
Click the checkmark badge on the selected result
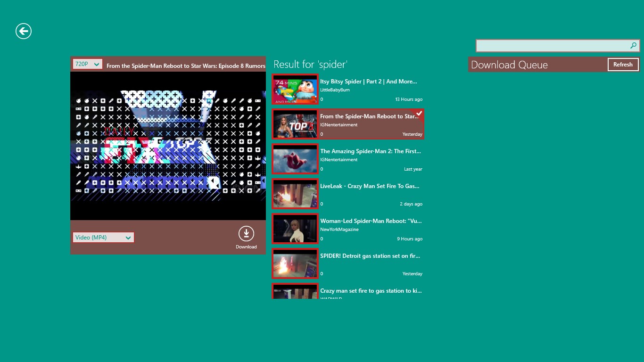click(419, 114)
